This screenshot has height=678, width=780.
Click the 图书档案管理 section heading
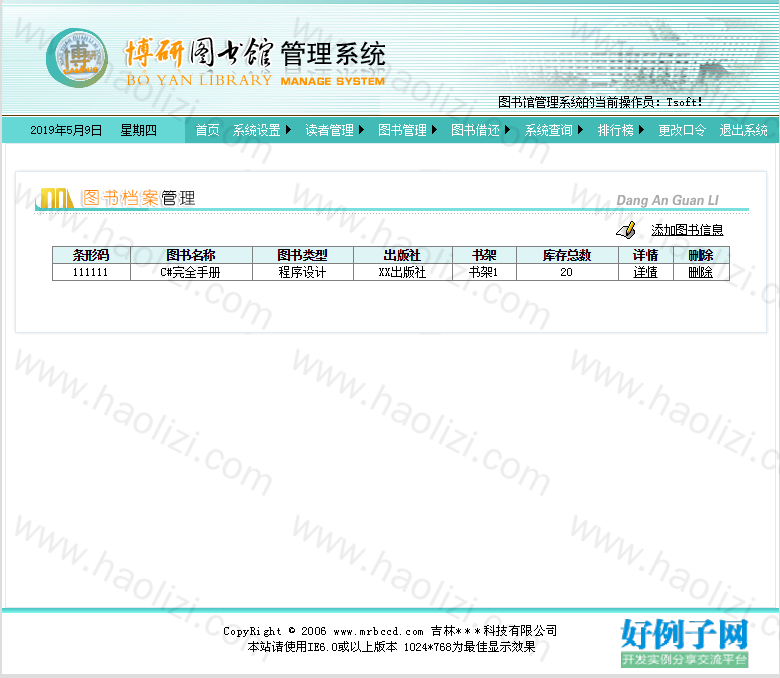(139, 198)
